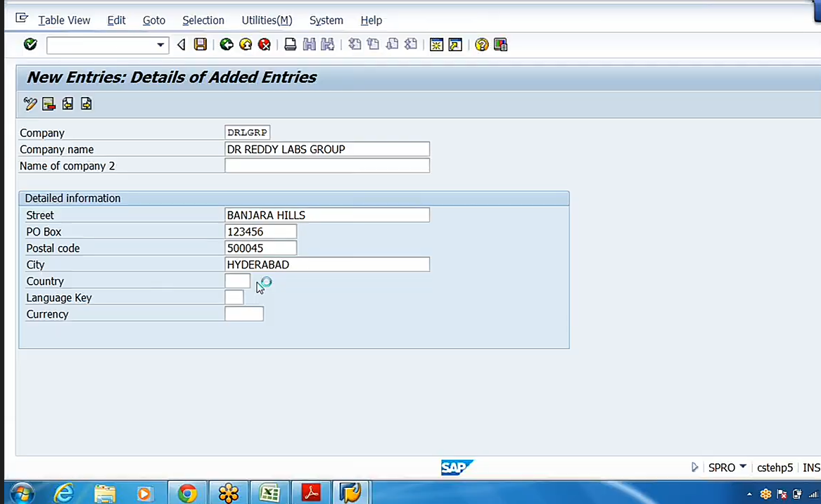Click the yellow Exit arrow icon
The height and width of the screenshot is (504, 821).
pos(246,44)
